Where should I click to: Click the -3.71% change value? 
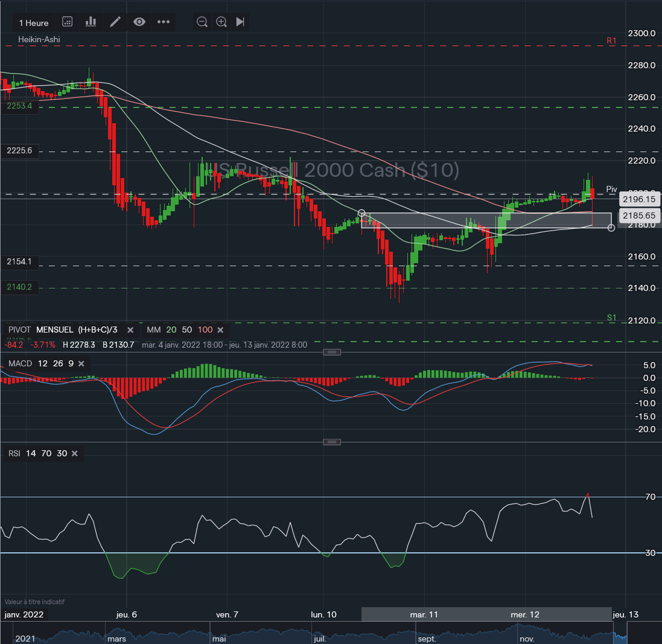coord(43,345)
